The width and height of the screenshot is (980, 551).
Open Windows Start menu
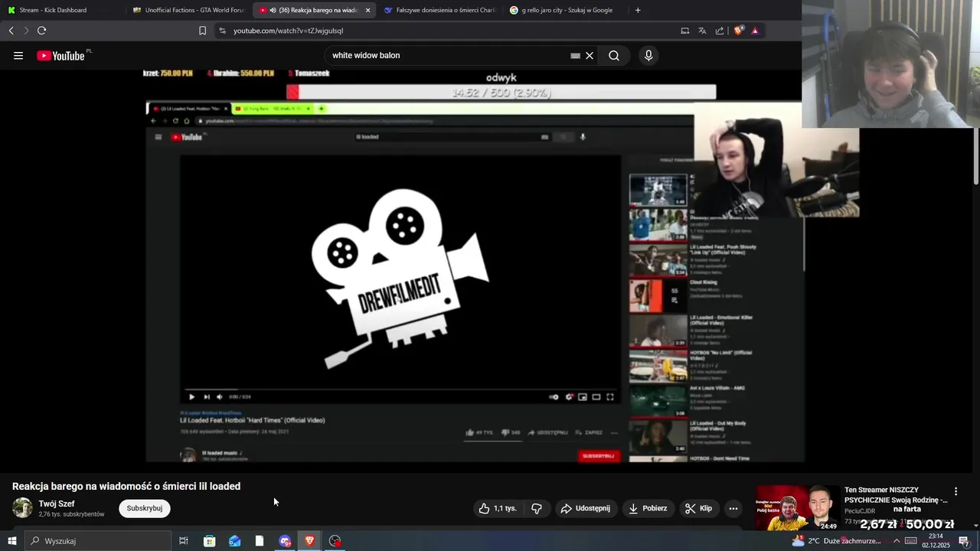[x=11, y=541]
